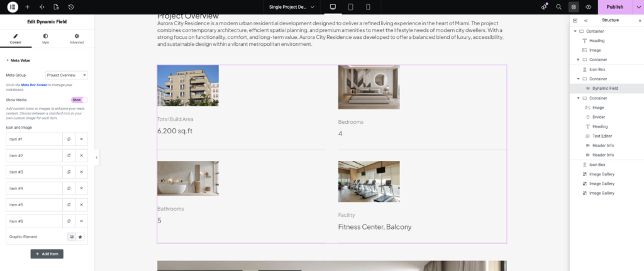644x271 pixels.
Task: Switch to the Style tab
Action: point(45,39)
